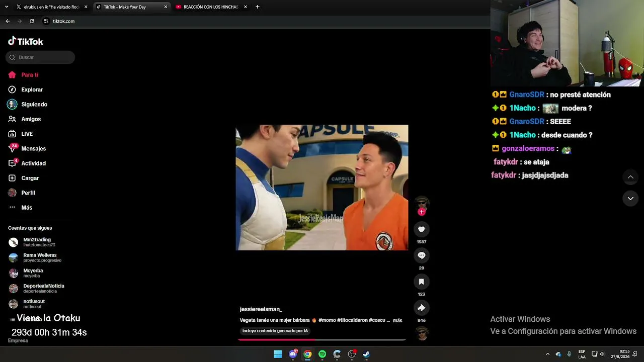Open the jessiereelsman_ profile link
The height and width of the screenshot is (362, 644).
pyautogui.click(x=261, y=309)
